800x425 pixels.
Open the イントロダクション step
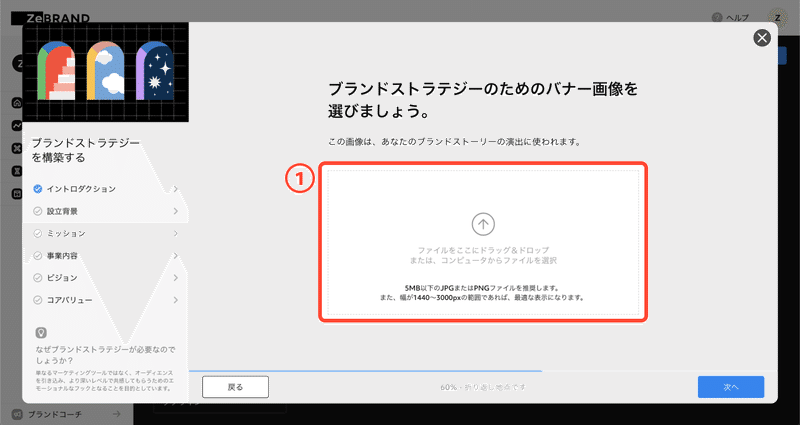106,189
